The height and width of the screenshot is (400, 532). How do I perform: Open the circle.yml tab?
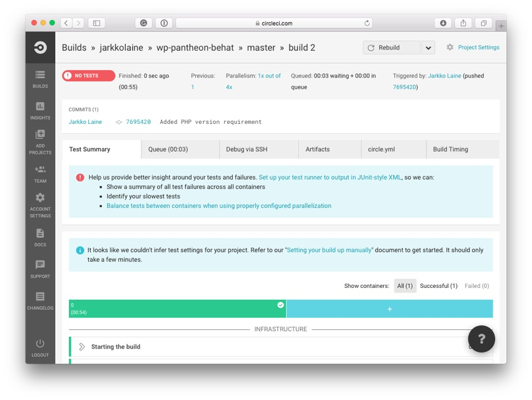(394, 149)
